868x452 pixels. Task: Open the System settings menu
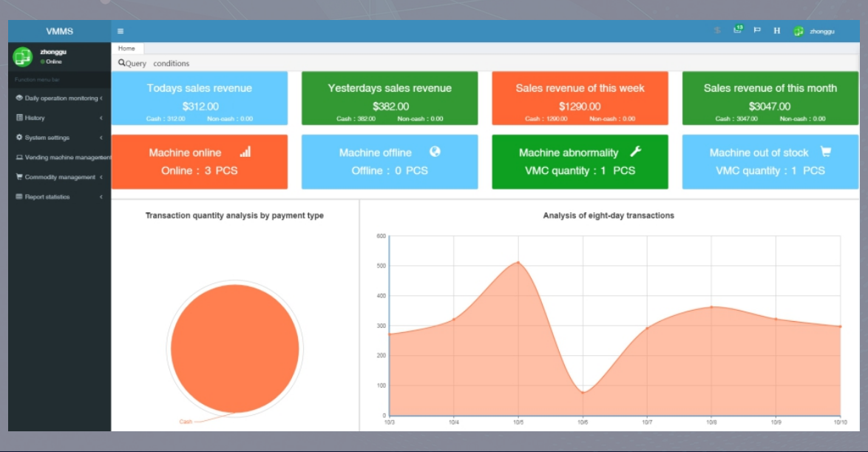[59, 138]
